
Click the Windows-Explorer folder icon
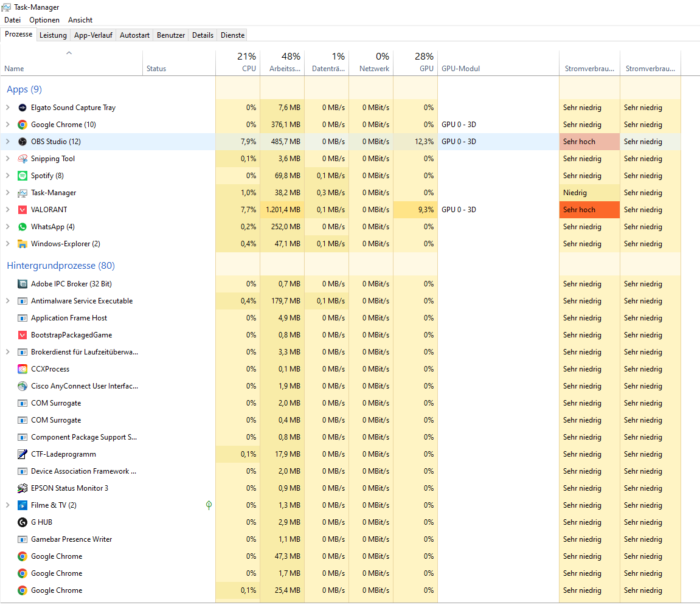(x=23, y=244)
